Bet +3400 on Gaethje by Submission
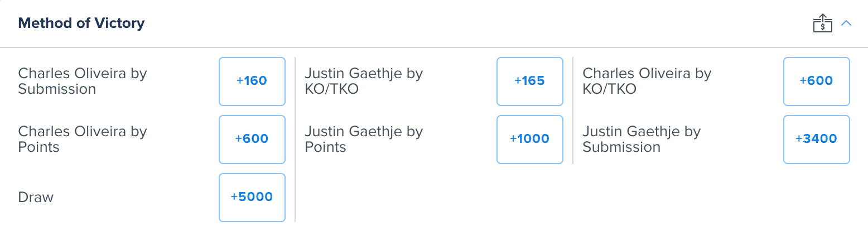The image size is (868, 230). pos(817,139)
